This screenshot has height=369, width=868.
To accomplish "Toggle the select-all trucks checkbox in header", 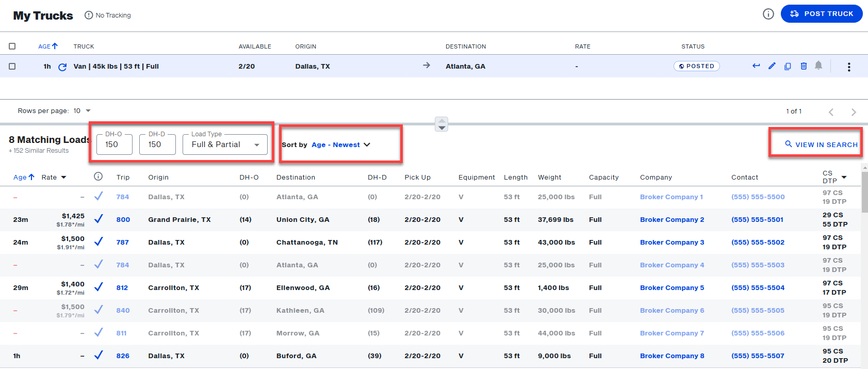I will click(x=12, y=46).
